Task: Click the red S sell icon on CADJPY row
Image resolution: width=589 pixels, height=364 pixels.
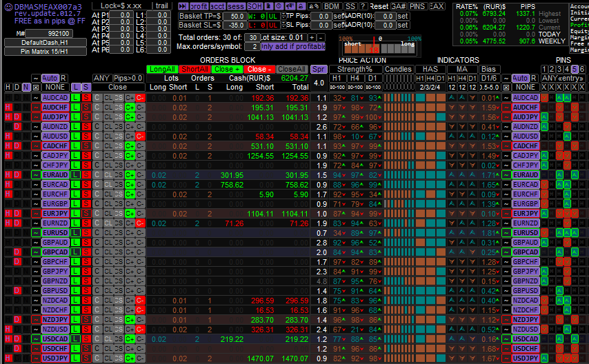Action: pyautogui.click(x=86, y=156)
